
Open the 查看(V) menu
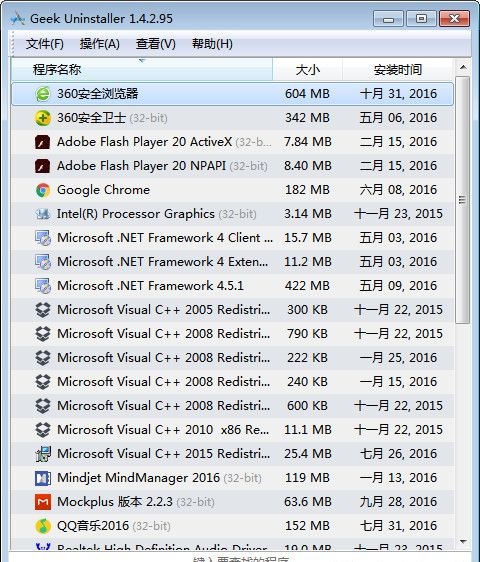pos(156,44)
